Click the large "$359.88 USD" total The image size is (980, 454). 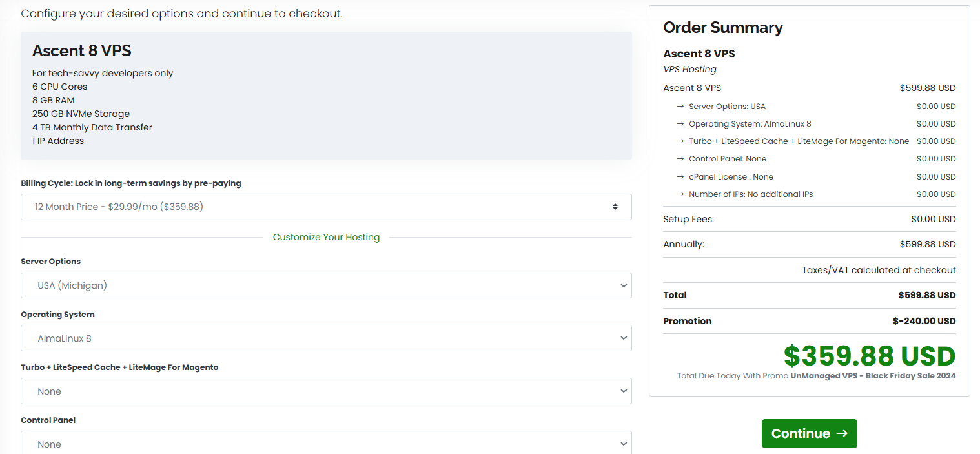(x=870, y=356)
